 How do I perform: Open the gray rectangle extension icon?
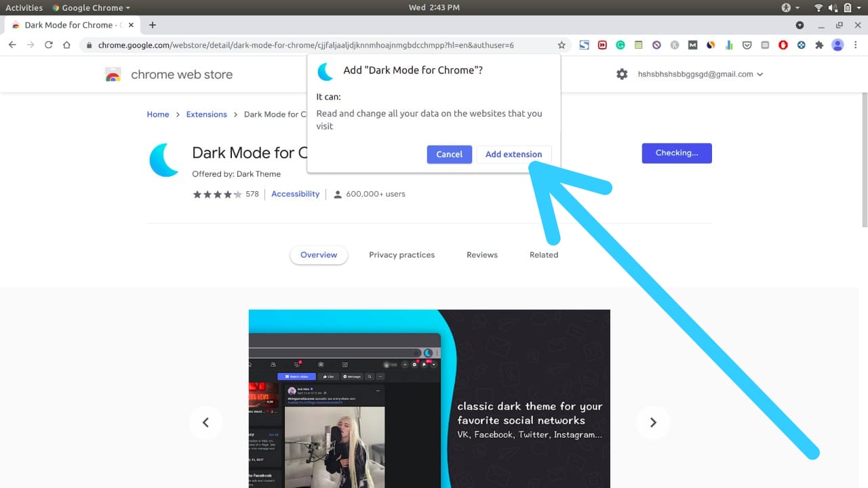(765, 45)
